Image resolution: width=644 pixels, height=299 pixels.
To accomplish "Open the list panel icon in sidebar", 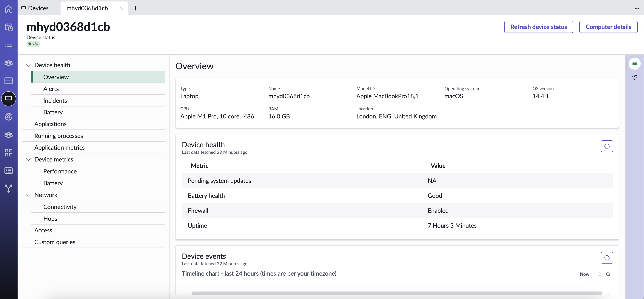I will pos(8,171).
